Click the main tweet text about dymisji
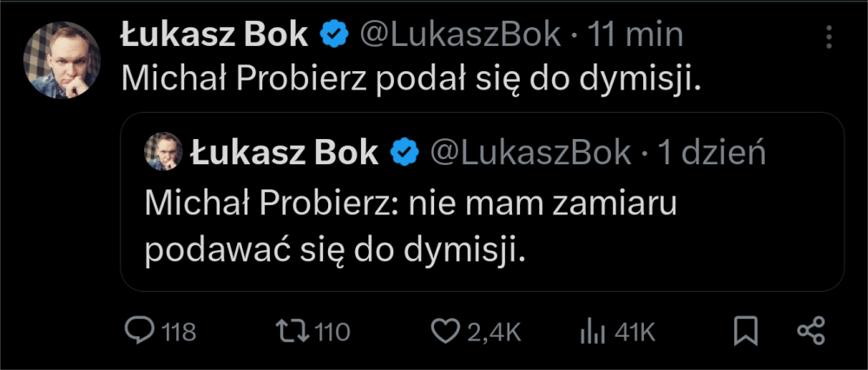Screen dimensions: 868x370 coord(411,79)
